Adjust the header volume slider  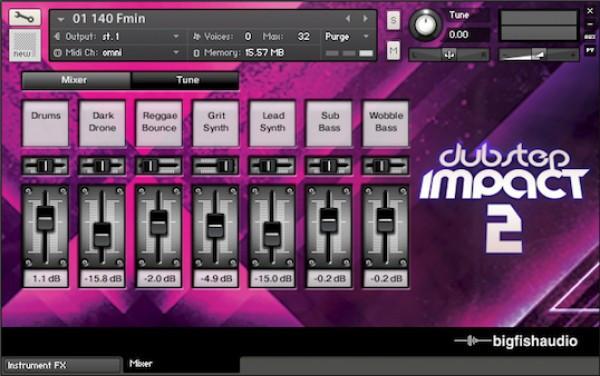(538, 55)
